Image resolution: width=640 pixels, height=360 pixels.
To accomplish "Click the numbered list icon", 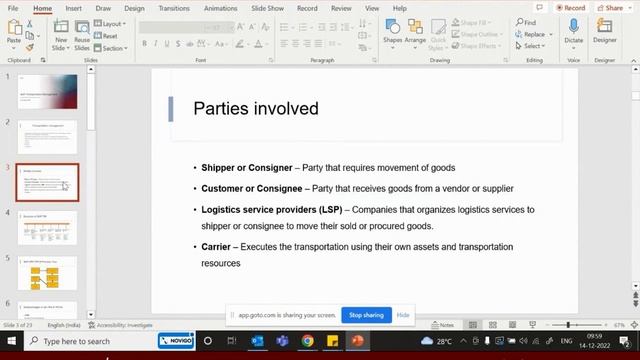I will pyautogui.click(x=302, y=27).
